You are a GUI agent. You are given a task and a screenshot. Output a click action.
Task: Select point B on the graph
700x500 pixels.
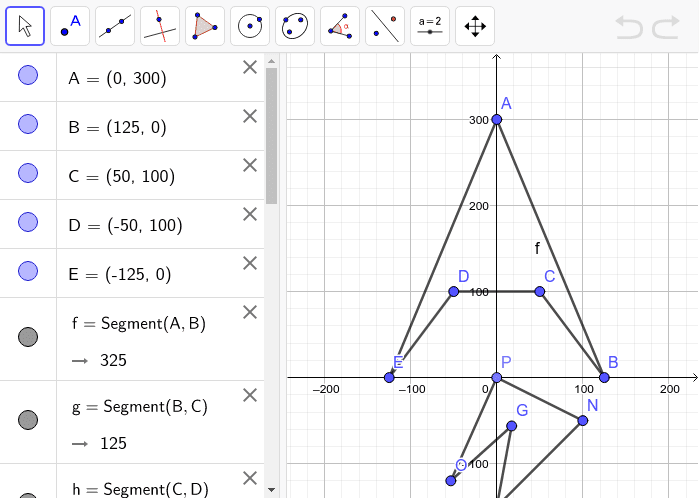[604, 378]
